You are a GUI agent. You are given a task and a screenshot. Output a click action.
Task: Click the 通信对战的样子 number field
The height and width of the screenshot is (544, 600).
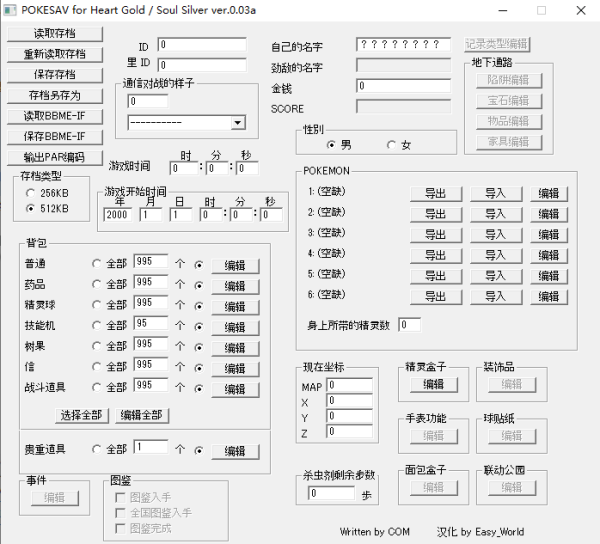(x=148, y=101)
